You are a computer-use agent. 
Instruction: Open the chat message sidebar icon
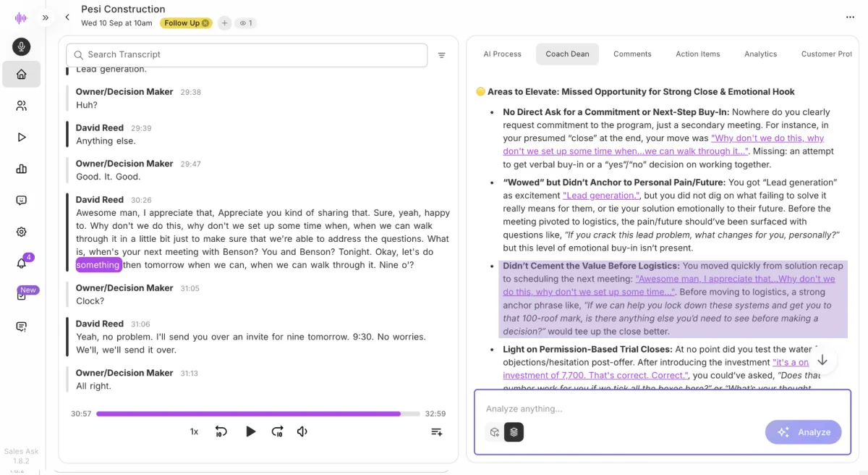coord(21,201)
